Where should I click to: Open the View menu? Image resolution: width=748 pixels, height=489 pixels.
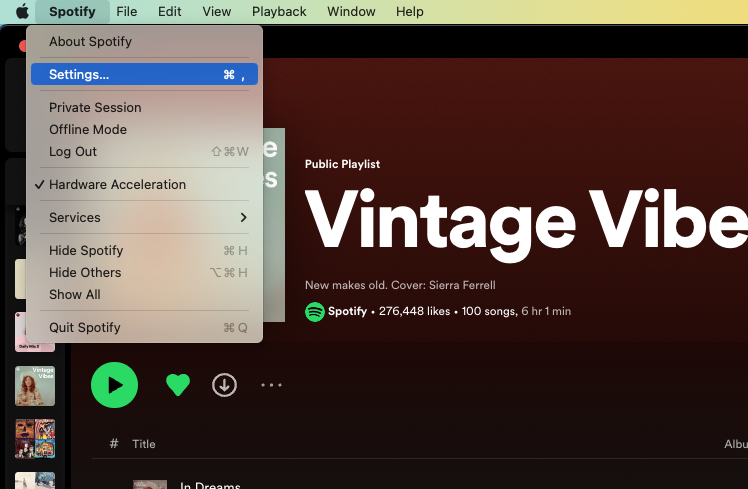click(x=217, y=11)
